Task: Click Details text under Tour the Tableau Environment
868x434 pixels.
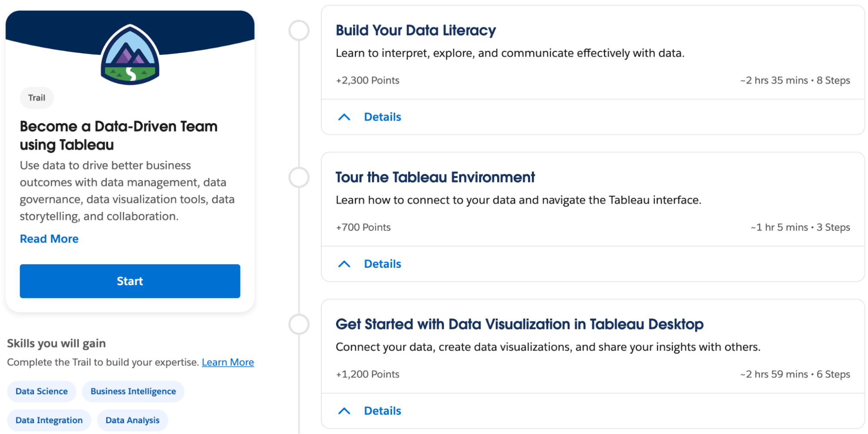Action: point(382,264)
